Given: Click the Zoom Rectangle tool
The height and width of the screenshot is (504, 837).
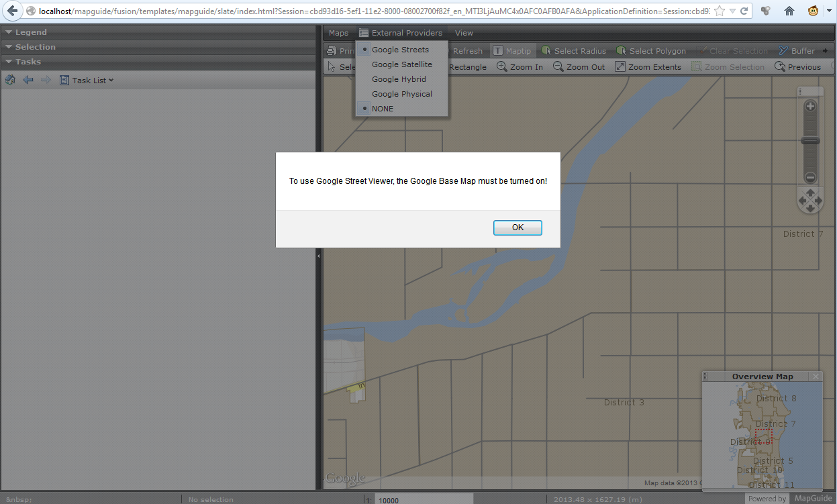Looking at the screenshot, I should [467, 67].
